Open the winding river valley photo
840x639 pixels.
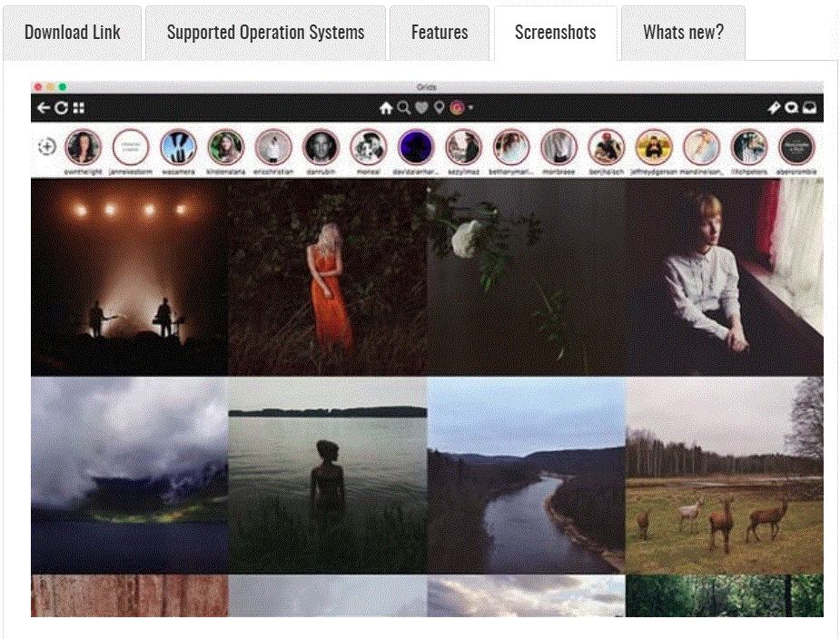click(526, 475)
